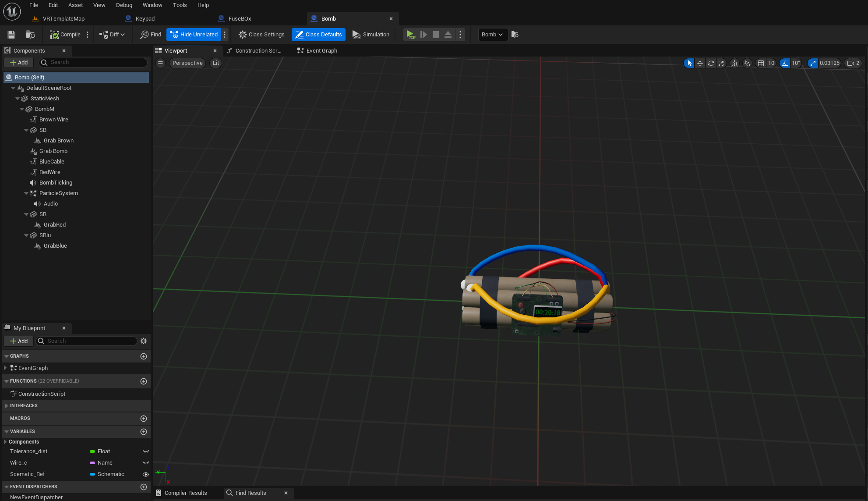The image size is (868, 501).
Task: Expand the EventGraph entry
Action: coord(5,368)
